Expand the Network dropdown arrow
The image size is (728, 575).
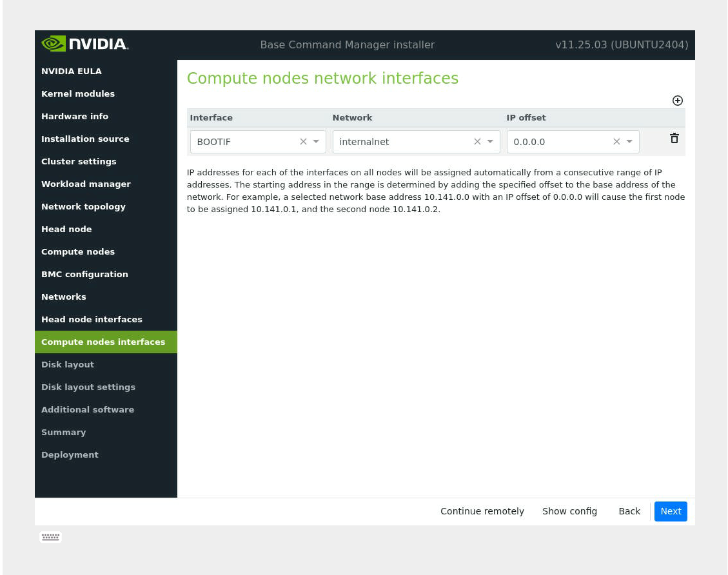490,142
